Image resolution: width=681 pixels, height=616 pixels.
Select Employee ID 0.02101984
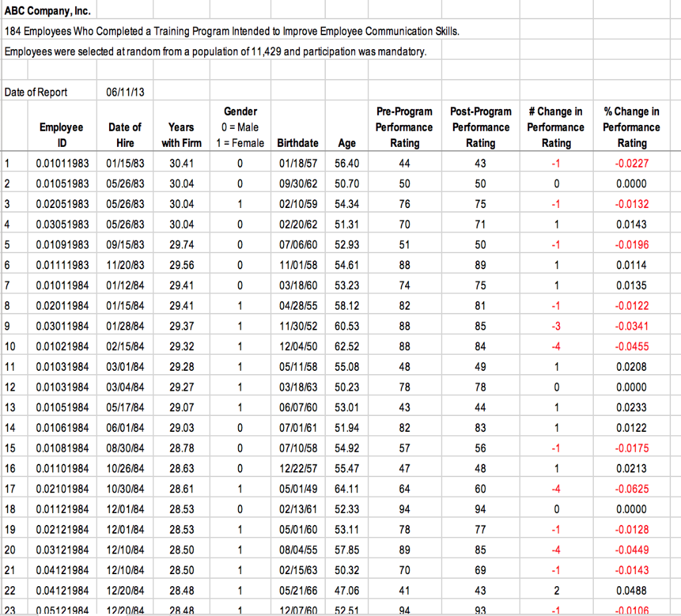click(63, 489)
